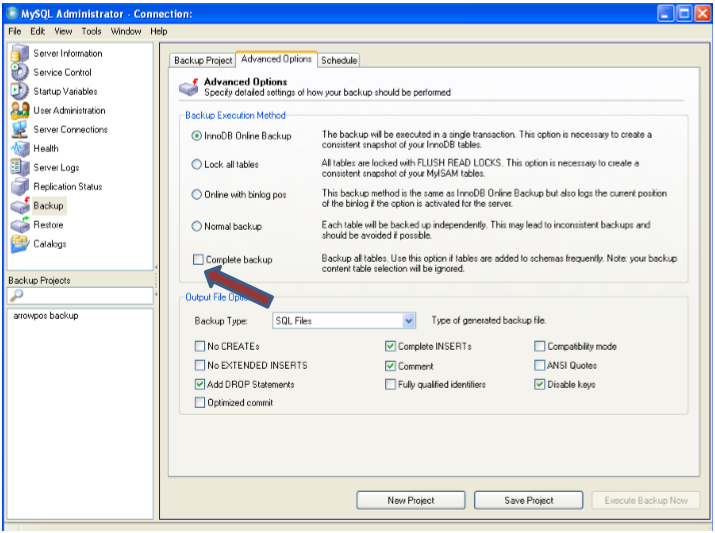Screen dimensions: 715x533
Task: Open the Catalogs folder icon
Action: tap(20, 244)
